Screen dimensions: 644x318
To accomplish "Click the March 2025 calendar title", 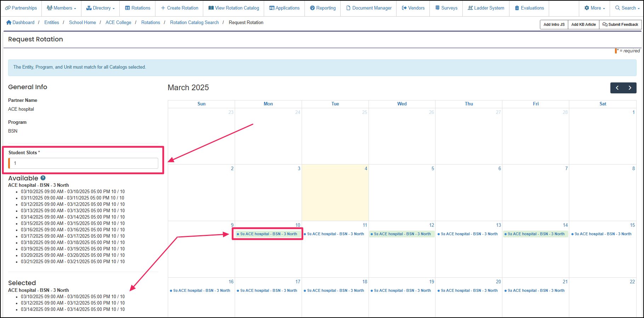I will tap(188, 88).
